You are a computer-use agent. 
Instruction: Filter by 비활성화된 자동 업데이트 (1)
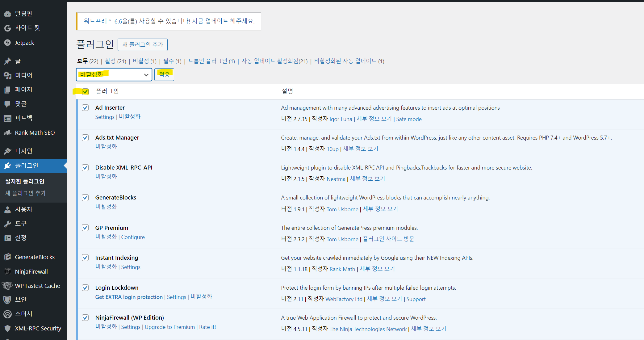(349, 61)
